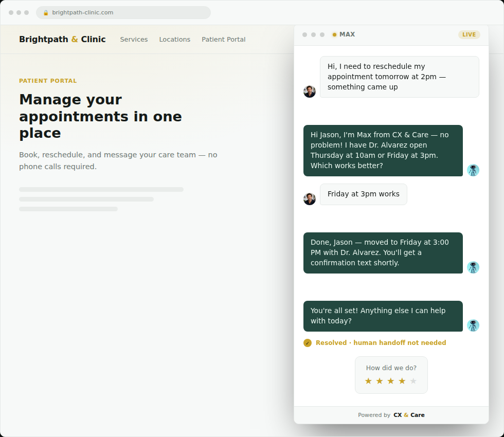Click the 'Book, reschedule, and message' subtitle
504x437 pixels.
pos(118,160)
